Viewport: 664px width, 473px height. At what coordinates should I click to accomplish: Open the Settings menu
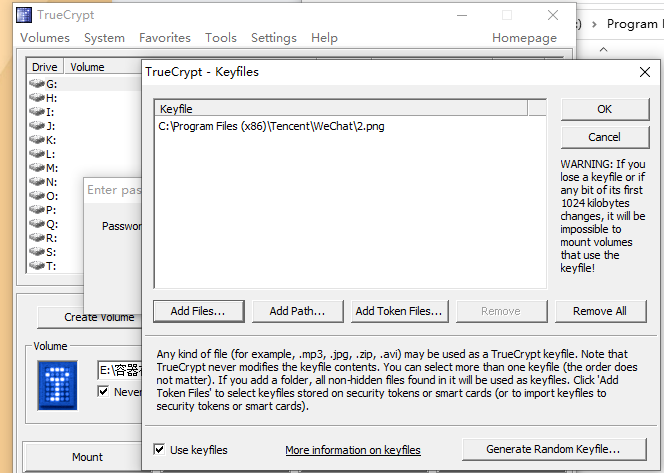coord(273,38)
